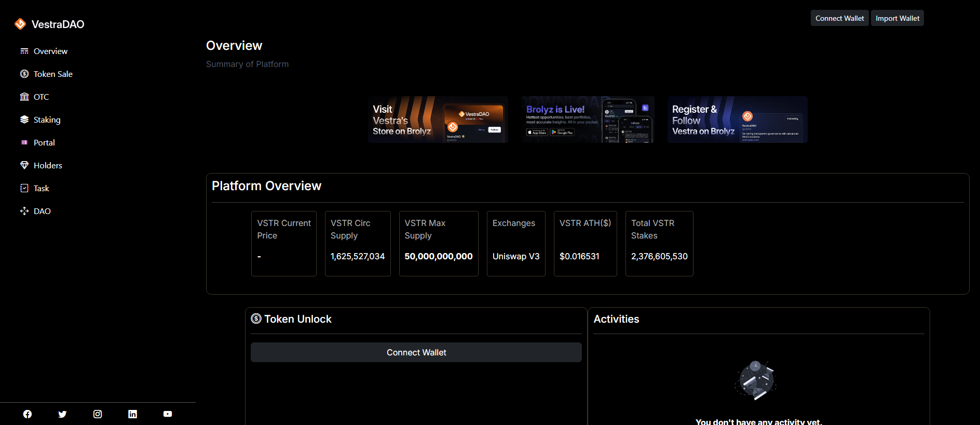This screenshot has width=980, height=425.
Task: Select the Task menu entry
Action: click(41, 188)
